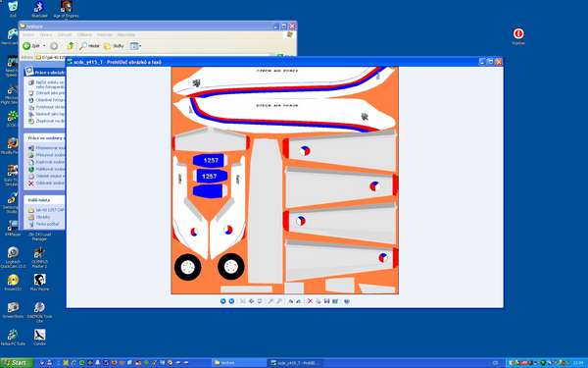This screenshot has width=588, height=368.
Task: Click the green globe publish task link
Action: 46,169
